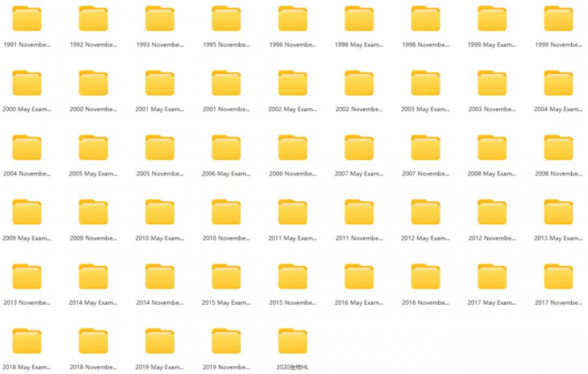Select the 2002 November folder icon

click(359, 83)
